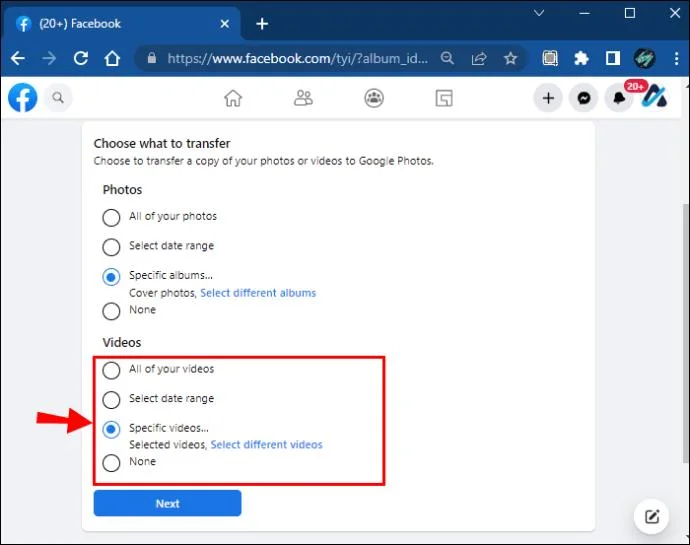The image size is (690, 545).
Task: Bookmark this page with the star
Action: pyautogui.click(x=510, y=58)
